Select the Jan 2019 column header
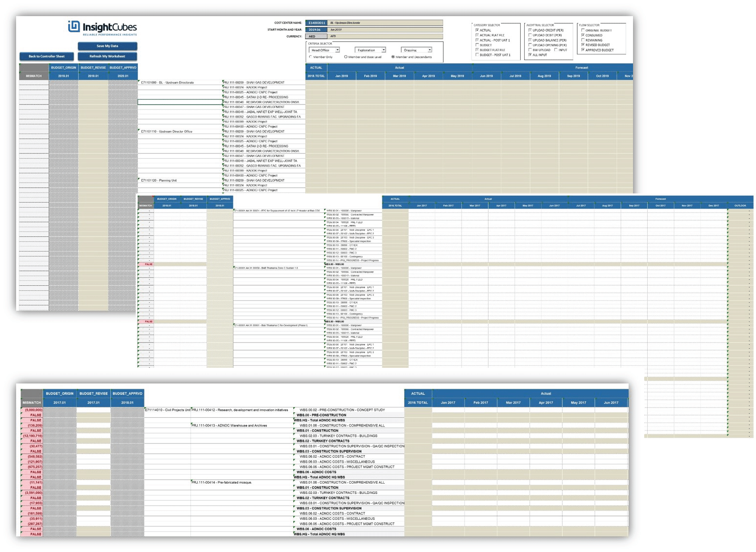 coord(342,76)
